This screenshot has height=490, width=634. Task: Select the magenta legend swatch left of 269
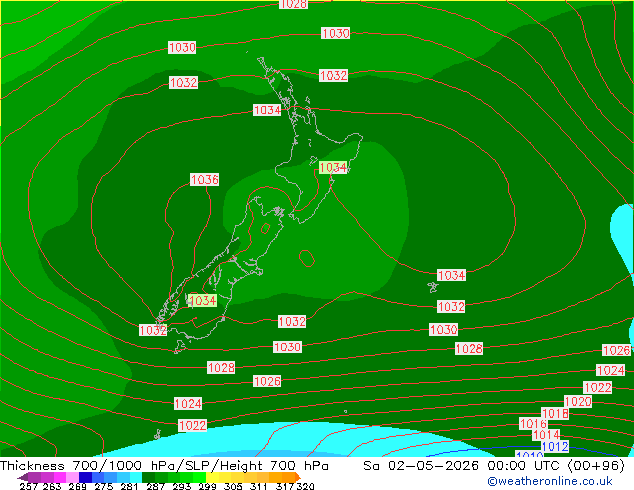(x=60, y=477)
